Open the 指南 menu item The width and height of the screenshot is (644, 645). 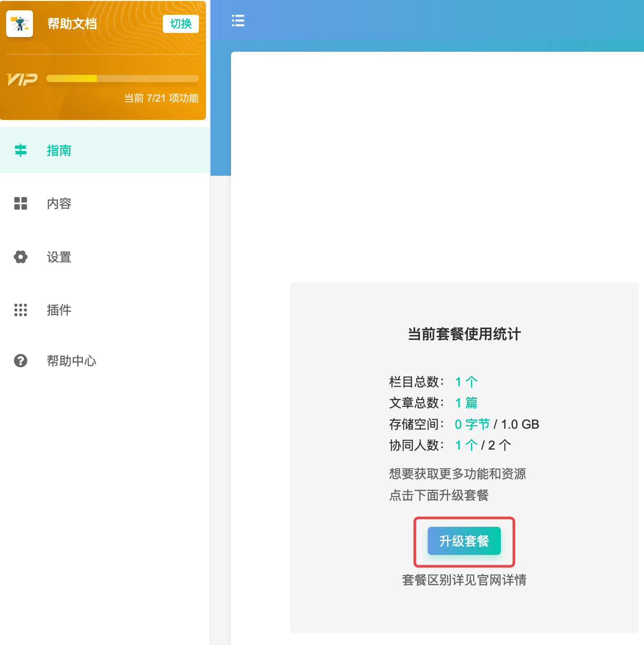click(105, 150)
